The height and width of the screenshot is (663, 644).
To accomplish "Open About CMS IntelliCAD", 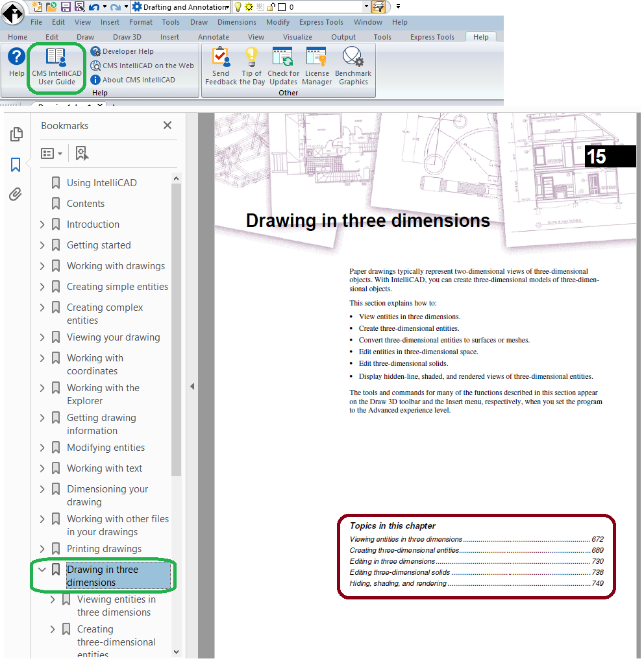I will click(x=133, y=80).
